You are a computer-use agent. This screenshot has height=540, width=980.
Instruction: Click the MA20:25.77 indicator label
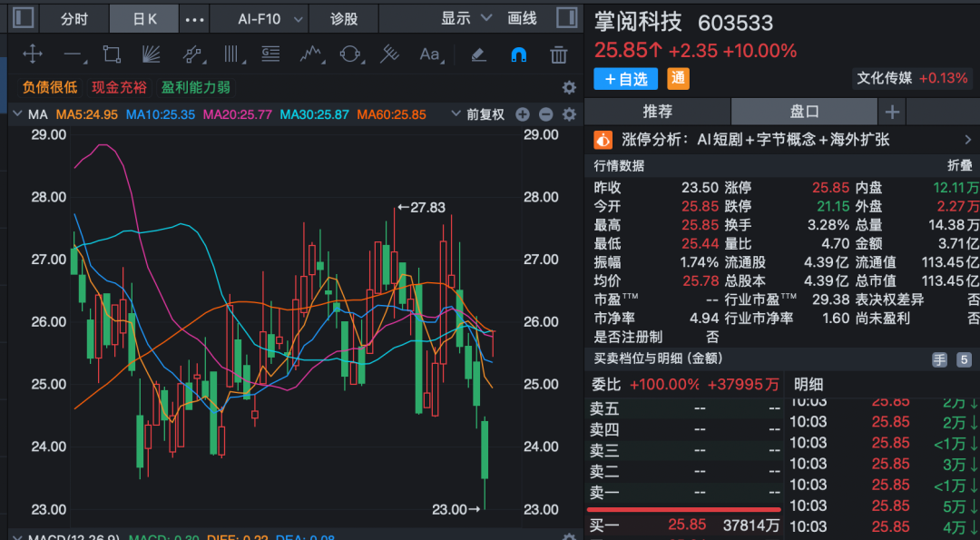click(238, 114)
